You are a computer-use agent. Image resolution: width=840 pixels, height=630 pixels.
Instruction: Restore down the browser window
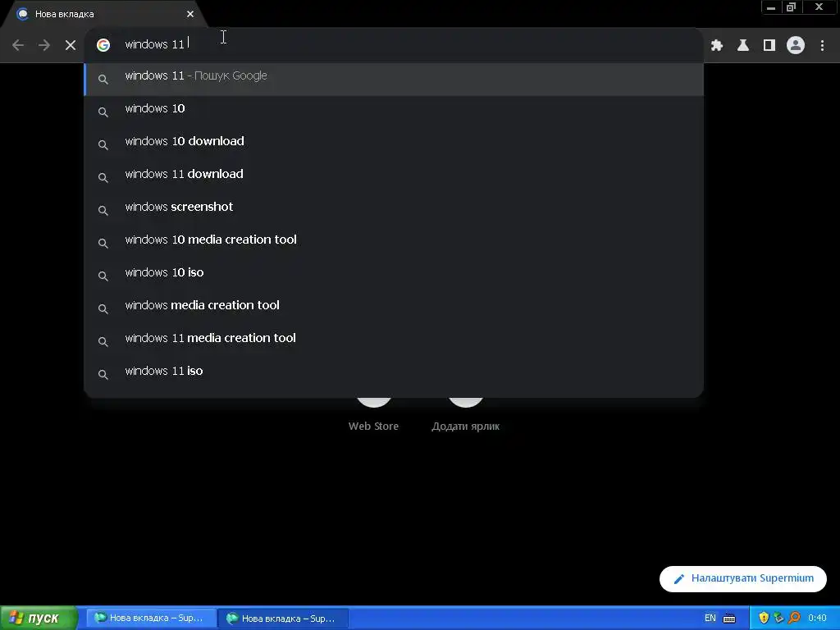point(792,7)
